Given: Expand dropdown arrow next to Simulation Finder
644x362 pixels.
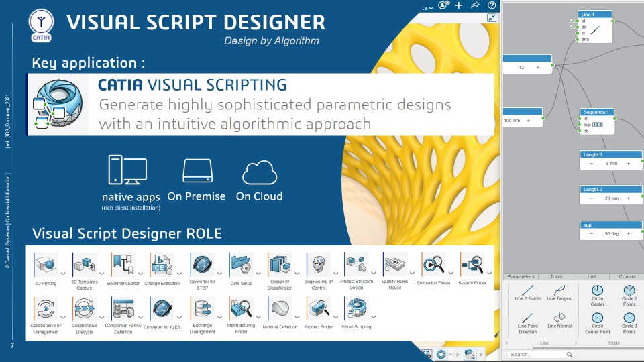Looking at the screenshot, I should [451, 274].
